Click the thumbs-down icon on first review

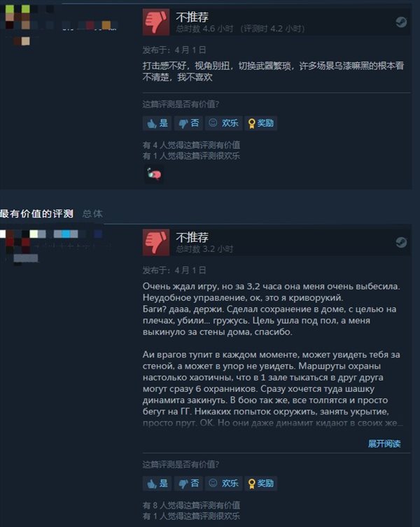(x=156, y=22)
